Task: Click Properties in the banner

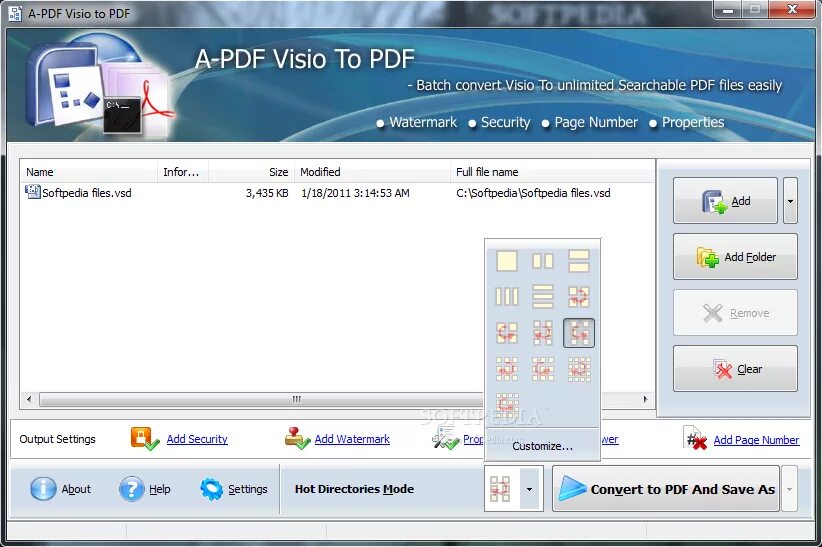Action: tap(693, 122)
